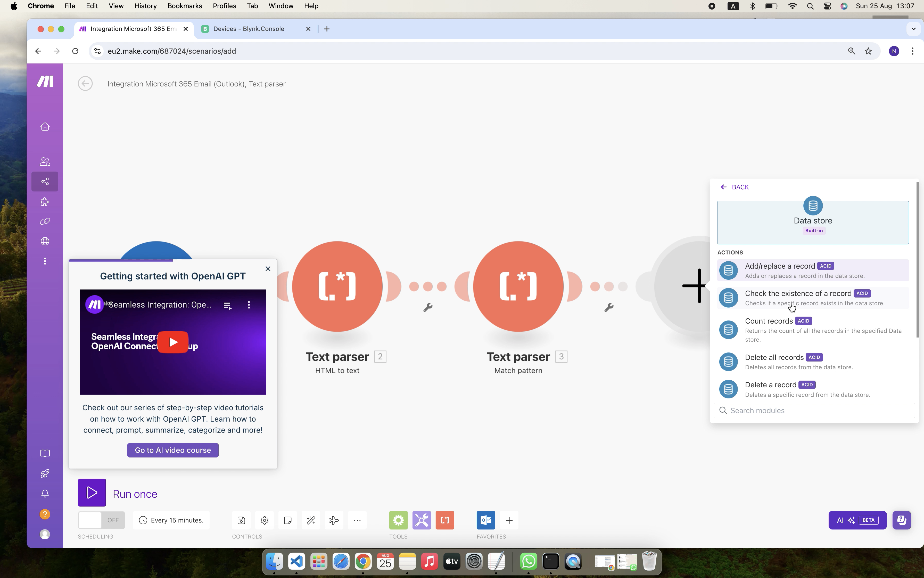The width and height of the screenshot is (924, 578).
Task: Open the video playlist queue icon
Action: point(227,306)
